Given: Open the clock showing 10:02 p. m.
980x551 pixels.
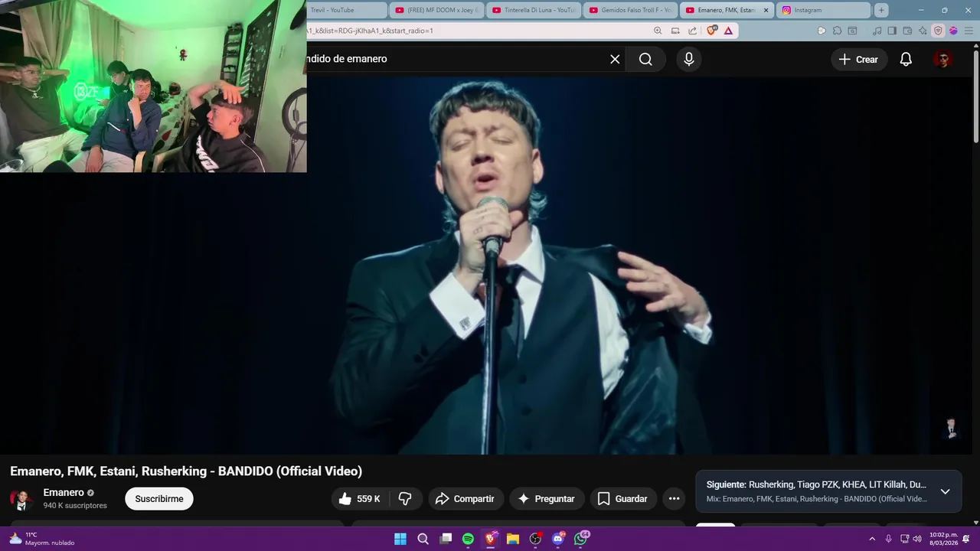Looking at the screenshot, I should tap(942, 539).
